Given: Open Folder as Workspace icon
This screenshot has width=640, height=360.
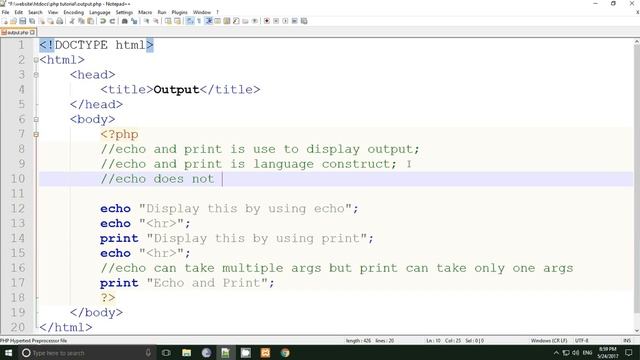Looking at the screenshot, I should tap(245, 21).
